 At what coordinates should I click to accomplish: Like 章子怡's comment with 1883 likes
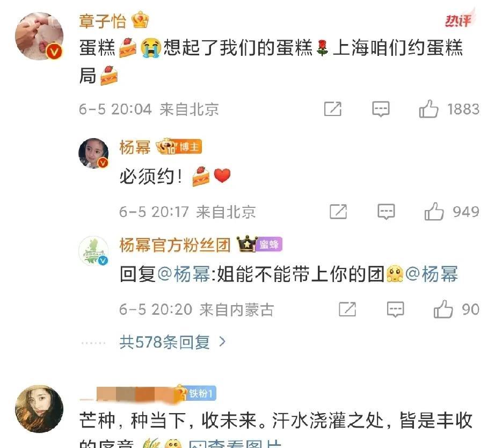pos(428,109)
